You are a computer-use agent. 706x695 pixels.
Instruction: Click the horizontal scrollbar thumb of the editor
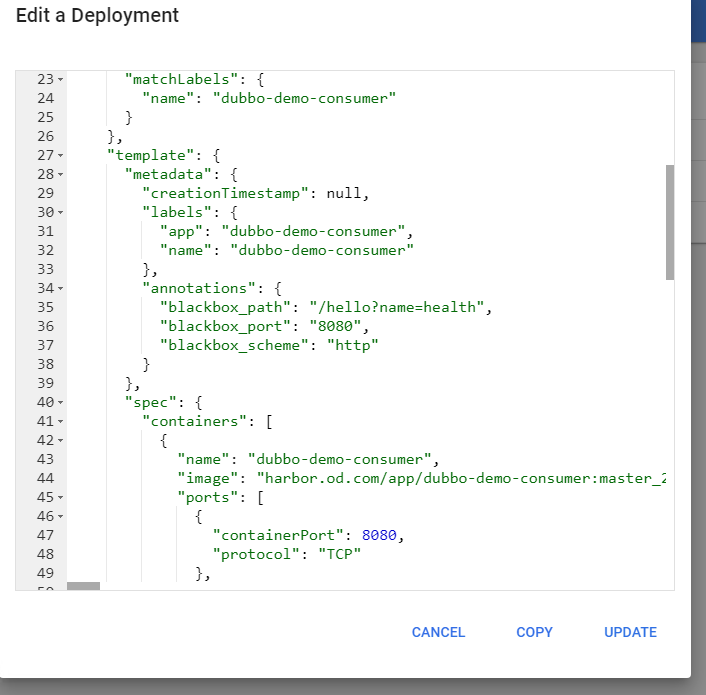83,586
